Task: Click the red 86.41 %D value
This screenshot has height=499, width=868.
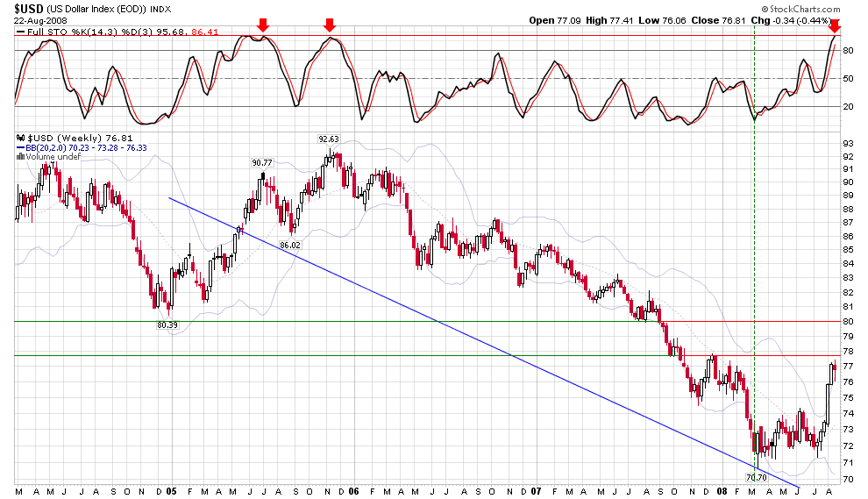Action: pos(205,32)
